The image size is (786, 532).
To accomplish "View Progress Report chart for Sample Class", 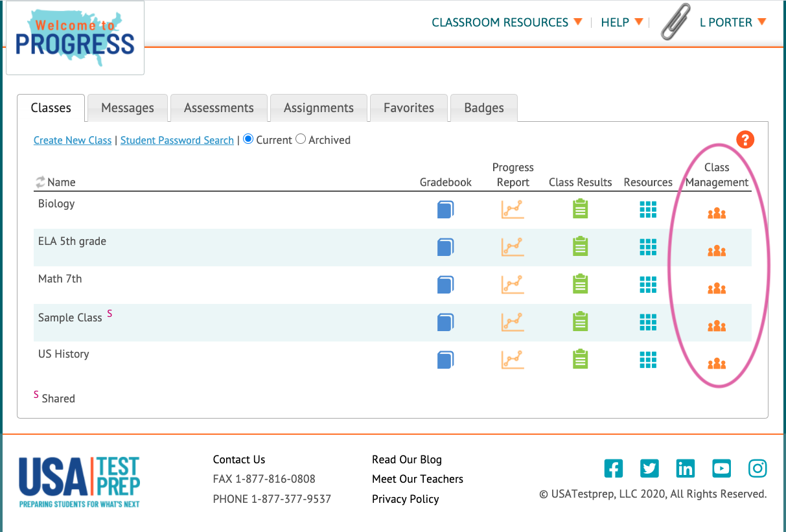I will click(512, 322).
